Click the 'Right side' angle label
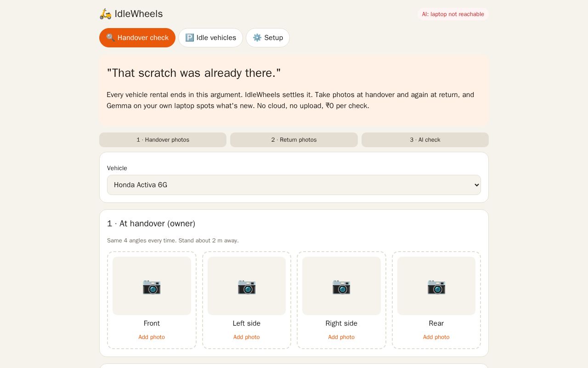 341,323
